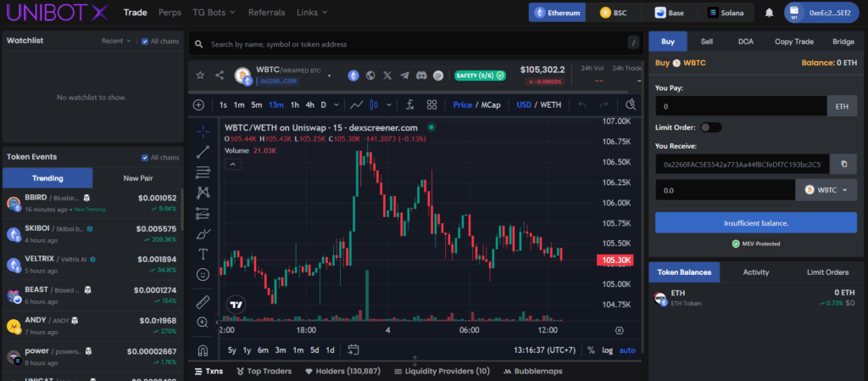The image size is (868, 381).
Task: Open the forecasting and measurement tools
Action: point(203,213)
